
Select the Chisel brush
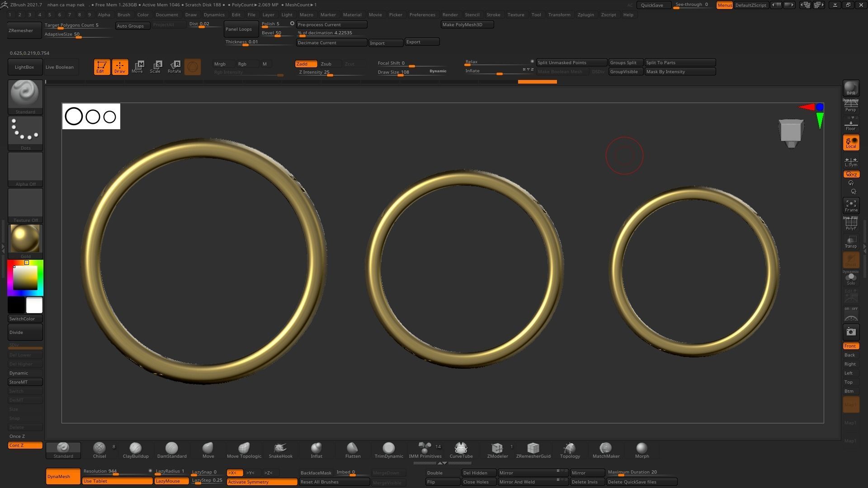(x=99, y=450)
